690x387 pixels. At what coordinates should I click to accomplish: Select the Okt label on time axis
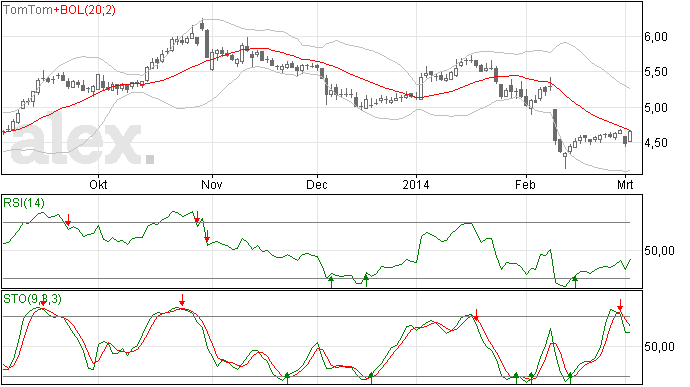point(98,184)
